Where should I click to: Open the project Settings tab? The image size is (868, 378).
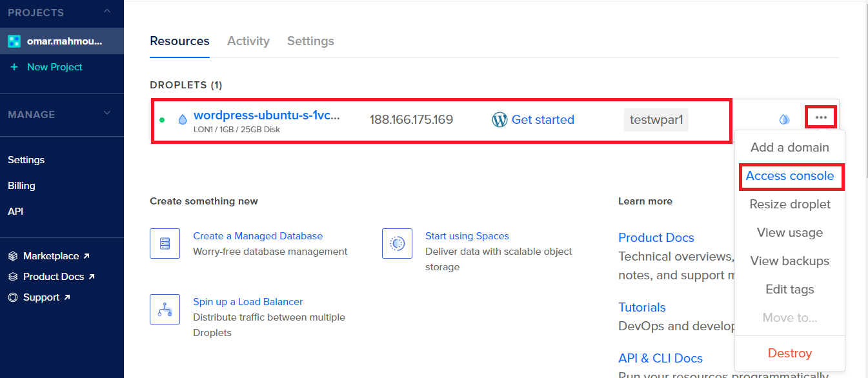(x=310, y=41)
